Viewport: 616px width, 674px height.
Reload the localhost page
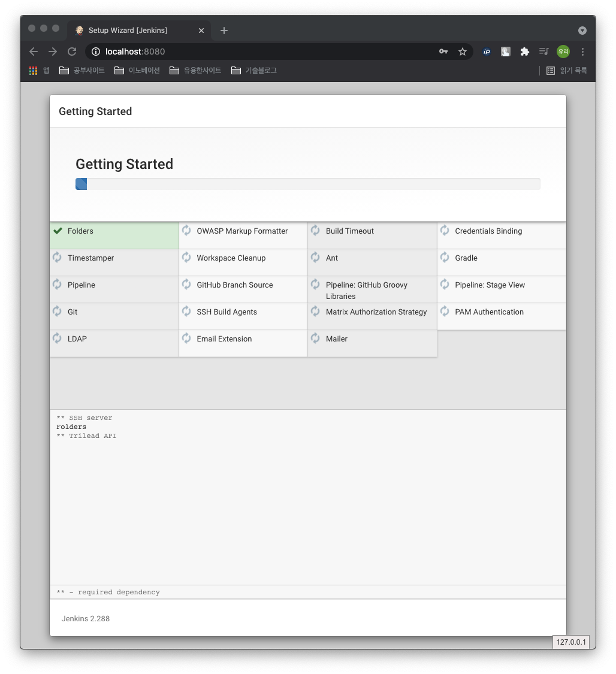pos(72,52)
